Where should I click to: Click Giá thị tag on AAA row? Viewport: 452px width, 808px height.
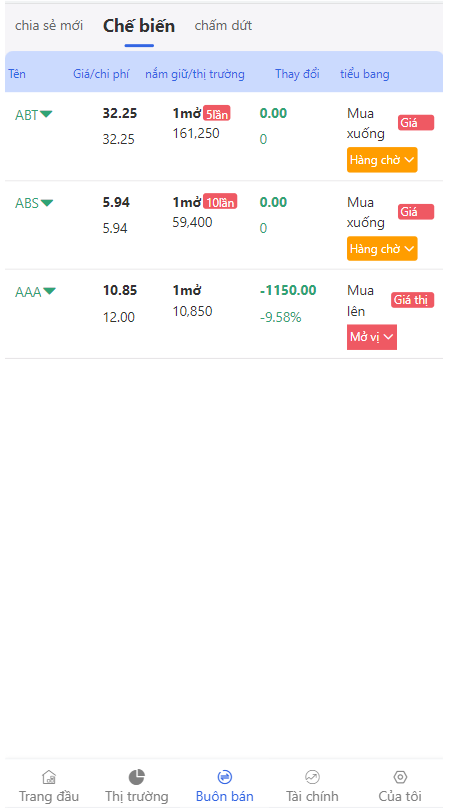tap(412, 300)
